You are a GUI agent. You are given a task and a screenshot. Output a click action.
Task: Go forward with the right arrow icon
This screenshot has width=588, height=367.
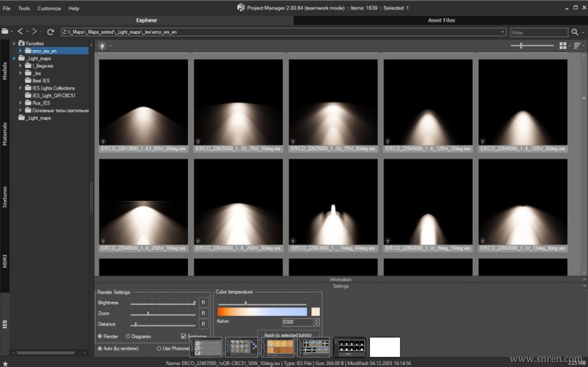(35, 31)
